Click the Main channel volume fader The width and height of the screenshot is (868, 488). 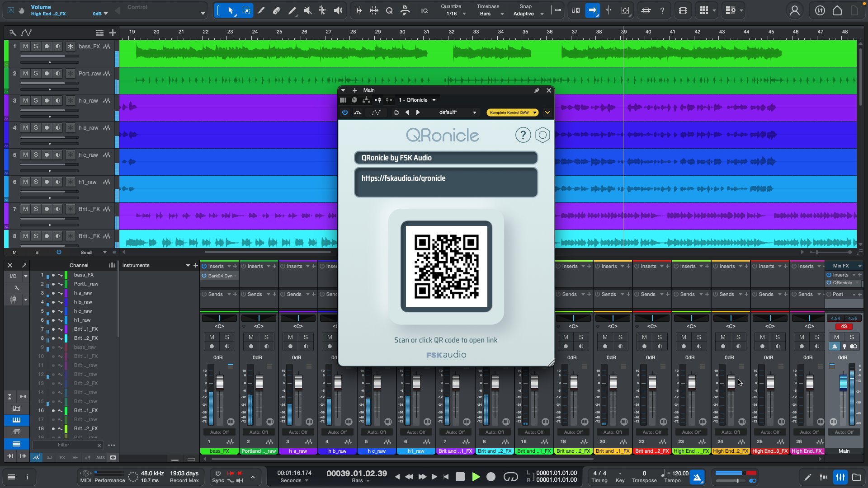point(843,382)
